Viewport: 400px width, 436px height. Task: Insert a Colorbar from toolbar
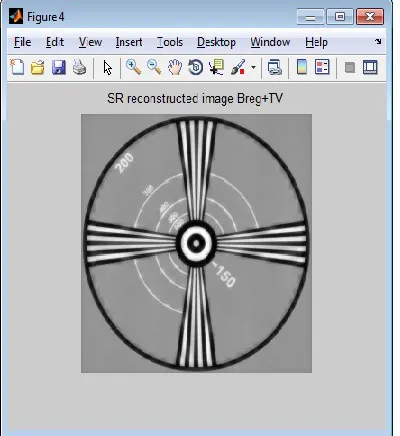[x=302, y=67]
